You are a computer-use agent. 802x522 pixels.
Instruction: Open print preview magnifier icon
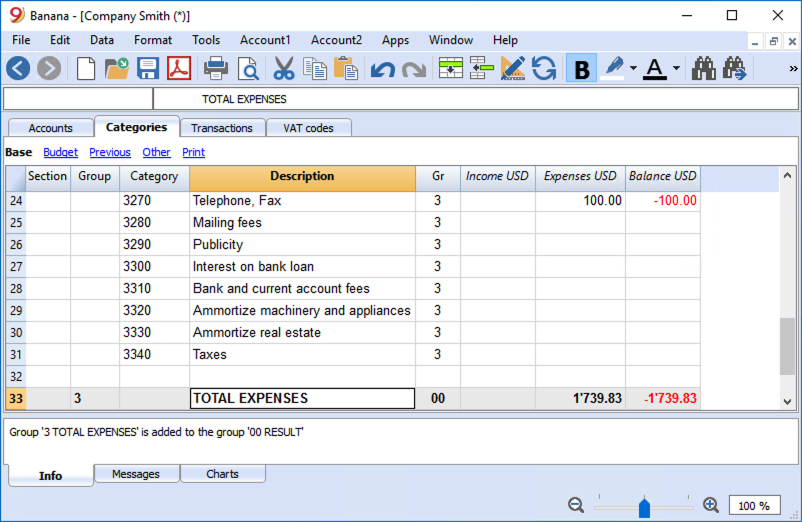click(249, 69)
